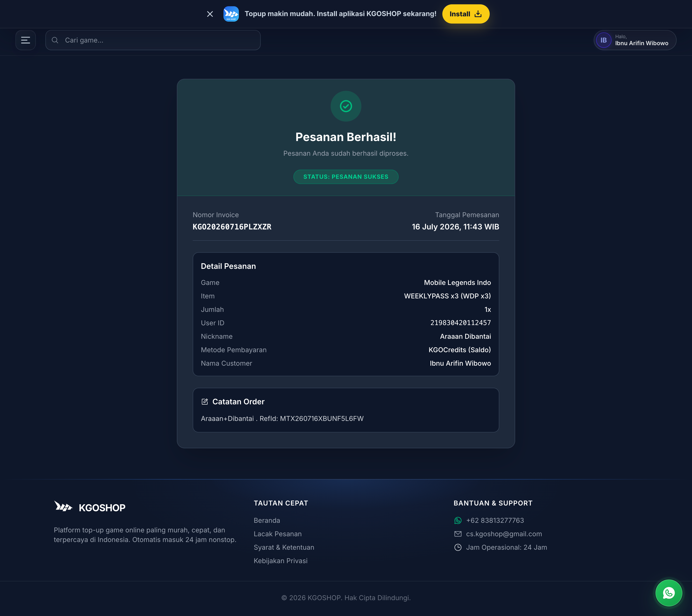This screenshot has width=692, height=616.
Task: Click the Jumlah value 1x
Action: point(488,310)
